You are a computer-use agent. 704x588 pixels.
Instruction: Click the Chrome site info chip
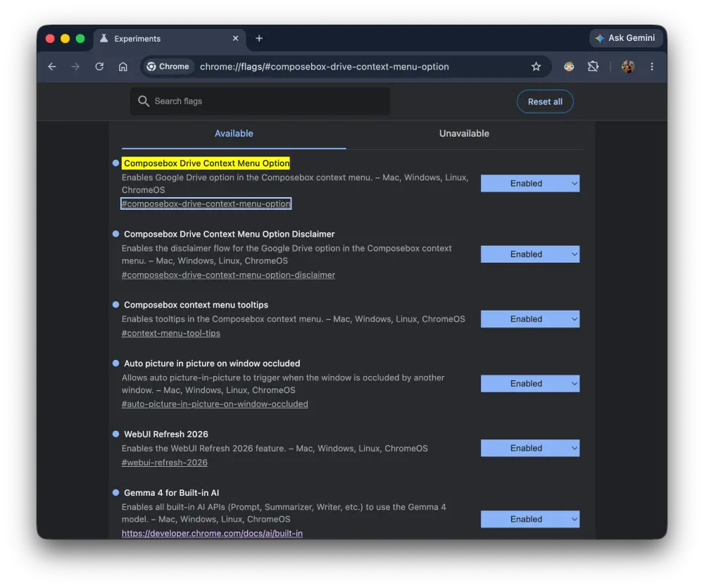click(168, 66)
